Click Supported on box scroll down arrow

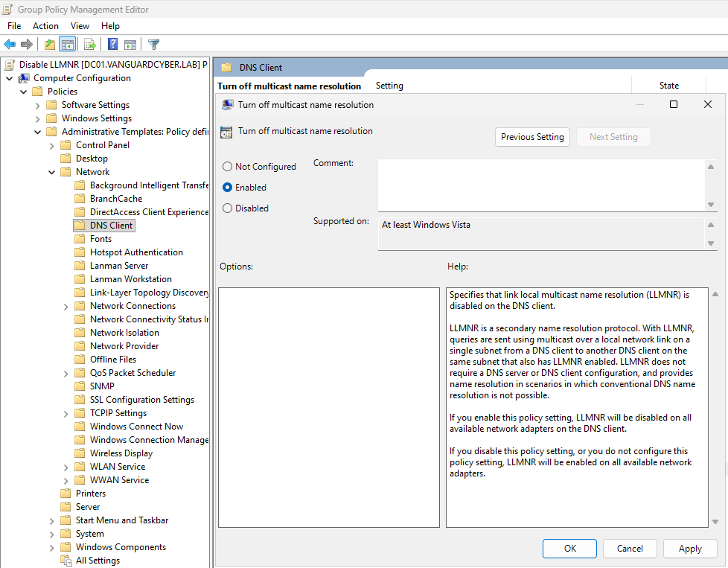point(711,243)
